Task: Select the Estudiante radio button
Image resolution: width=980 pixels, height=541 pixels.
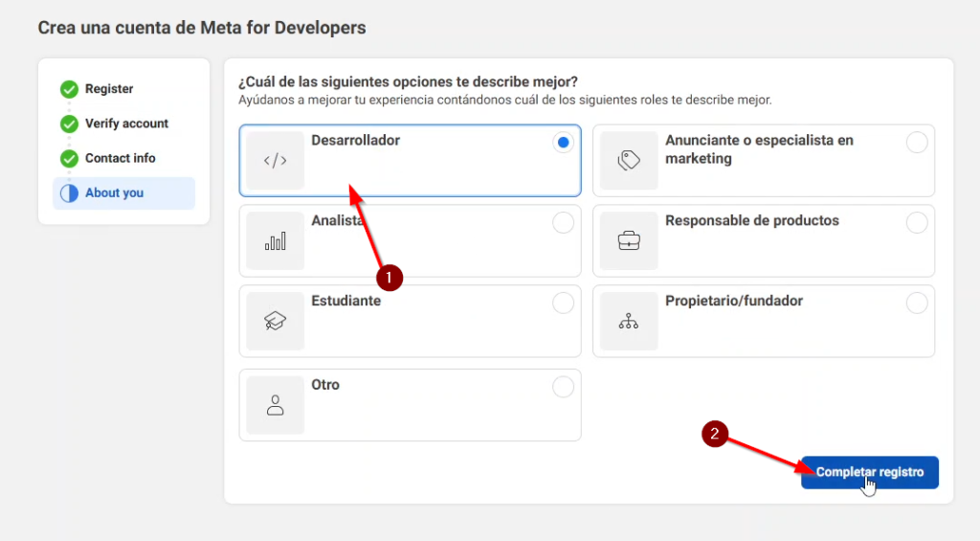Action: point(563,303)
